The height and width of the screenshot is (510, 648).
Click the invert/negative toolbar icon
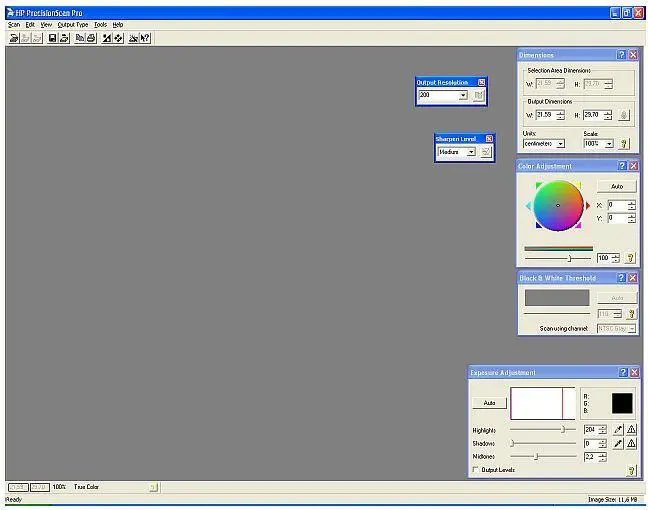click(107, 38)
